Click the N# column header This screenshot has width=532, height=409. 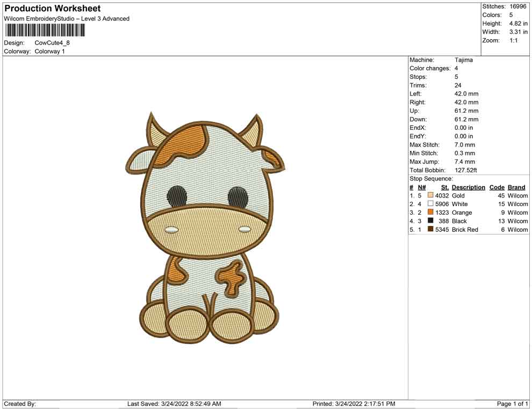click(422, 187)
